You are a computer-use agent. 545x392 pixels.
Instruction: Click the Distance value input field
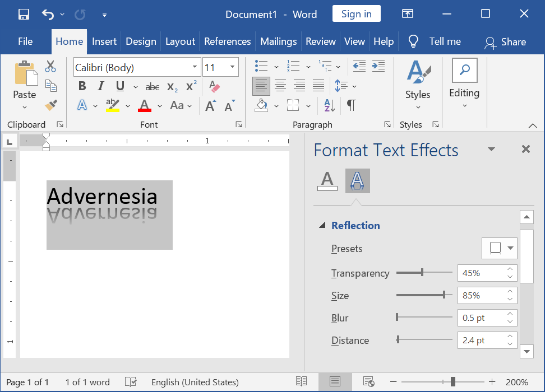[x=483, y=340]
